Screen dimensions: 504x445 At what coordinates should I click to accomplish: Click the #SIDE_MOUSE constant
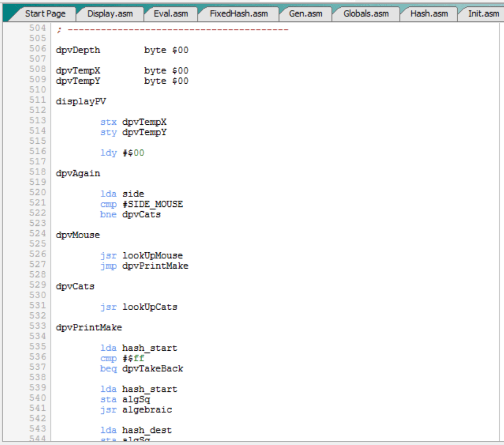tap(152, 204)
